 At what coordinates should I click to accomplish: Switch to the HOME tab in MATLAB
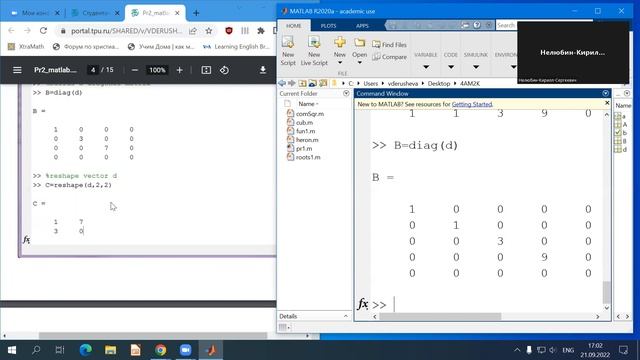pyautogui.click(x=293, y=25)
